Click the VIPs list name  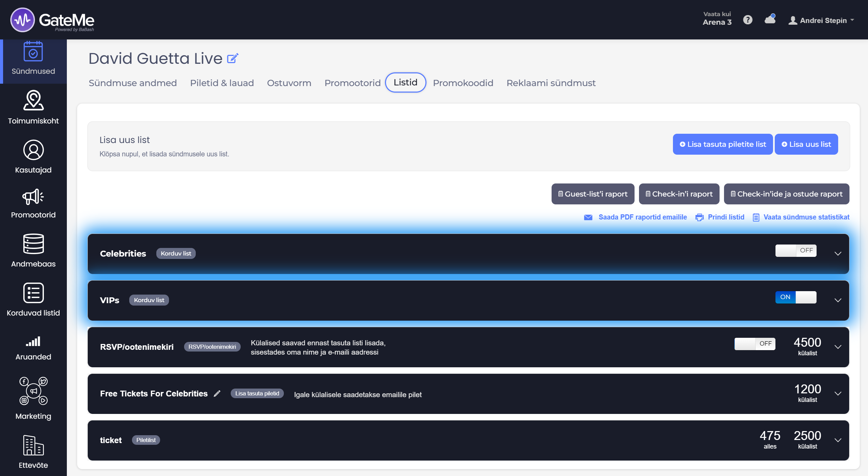(x=110, y=300)
